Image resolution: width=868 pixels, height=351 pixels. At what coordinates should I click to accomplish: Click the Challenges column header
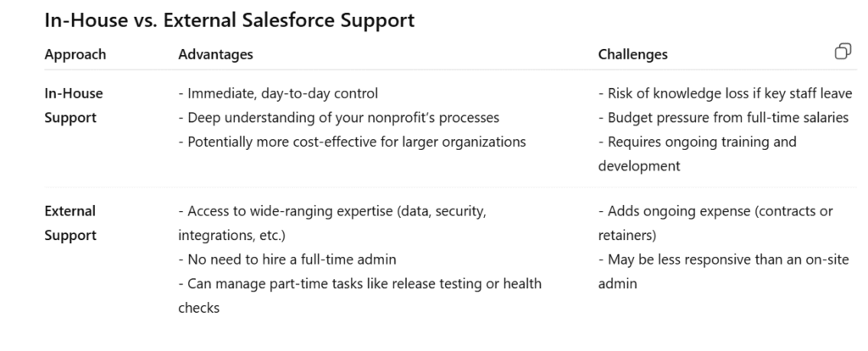point(632,54)
